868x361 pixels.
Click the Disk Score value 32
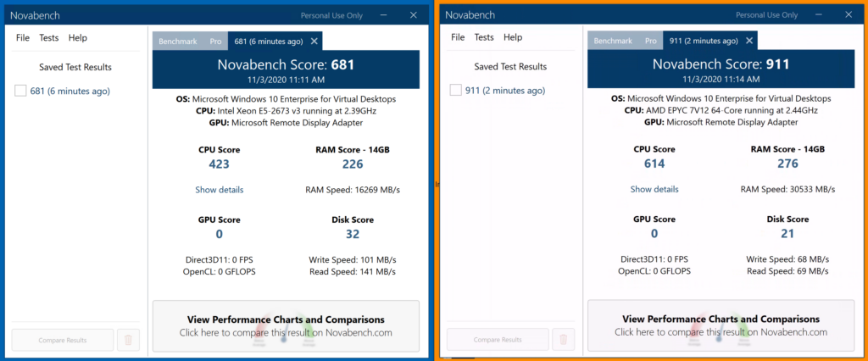pyautogui.click(x=353, y=234)
